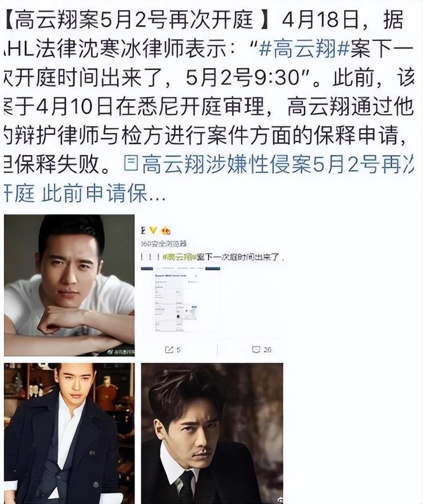Screen dimensions: 423x504
Task: Click the repost count number 5
Action: click(179, 350)
